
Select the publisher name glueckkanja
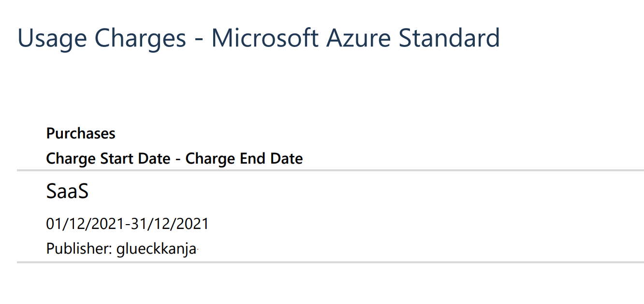click(x=156, y=249)
